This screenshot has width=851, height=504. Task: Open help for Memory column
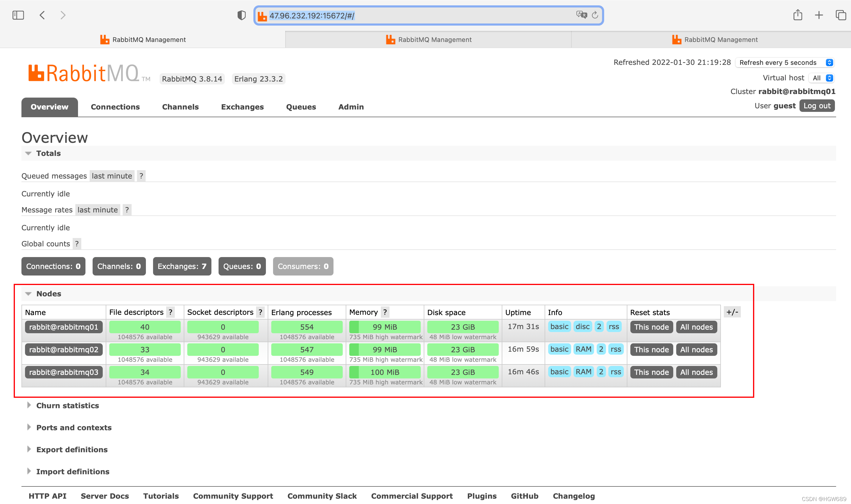[385, 312]
